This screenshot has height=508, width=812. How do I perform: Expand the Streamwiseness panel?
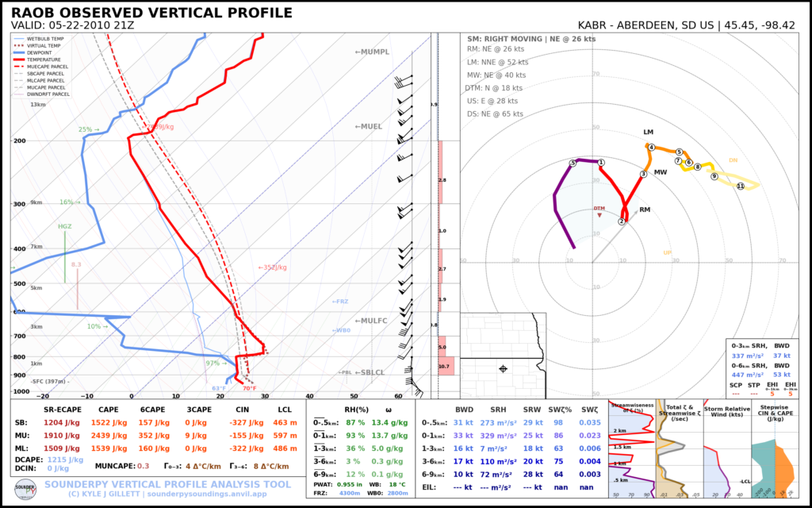click(632, 407)
